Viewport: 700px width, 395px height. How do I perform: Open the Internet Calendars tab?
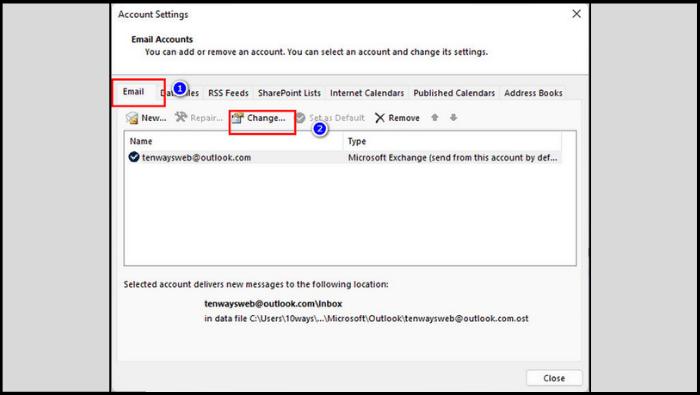367,93
